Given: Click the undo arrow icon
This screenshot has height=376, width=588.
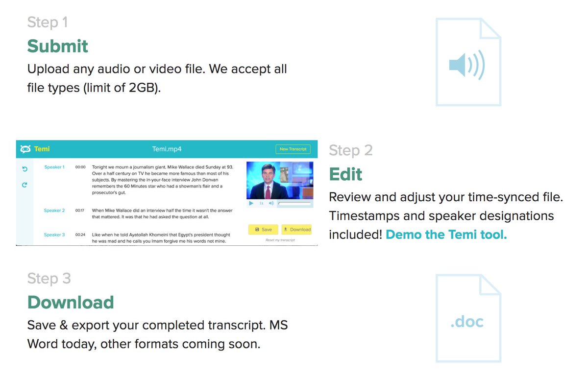Looking at the screenshot, I should [x=24, y=169].
